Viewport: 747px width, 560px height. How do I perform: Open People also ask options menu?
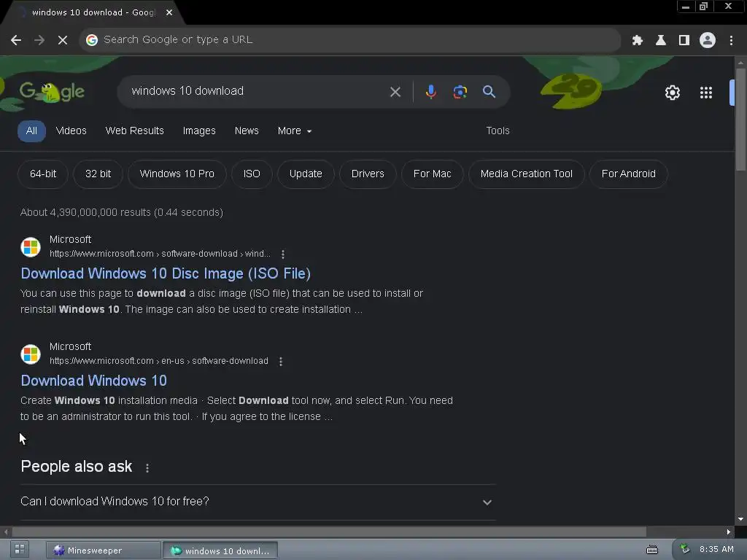click(147, 468)
